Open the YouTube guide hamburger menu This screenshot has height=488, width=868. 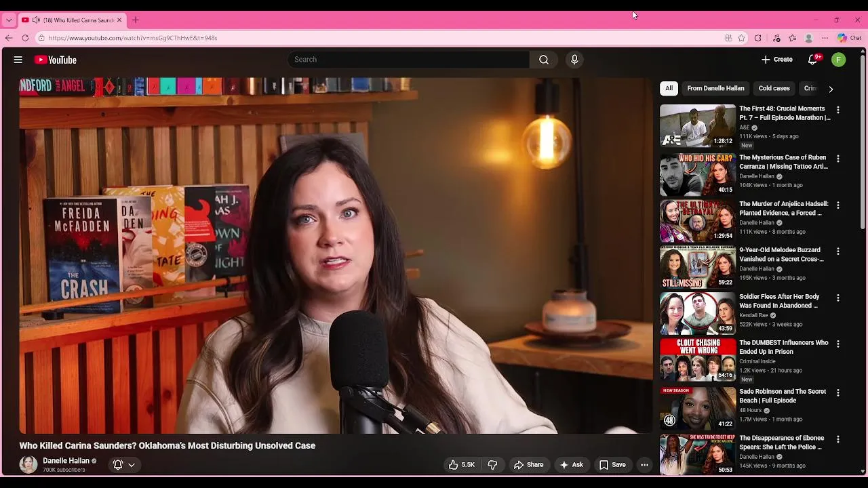[x=18, y=60]
